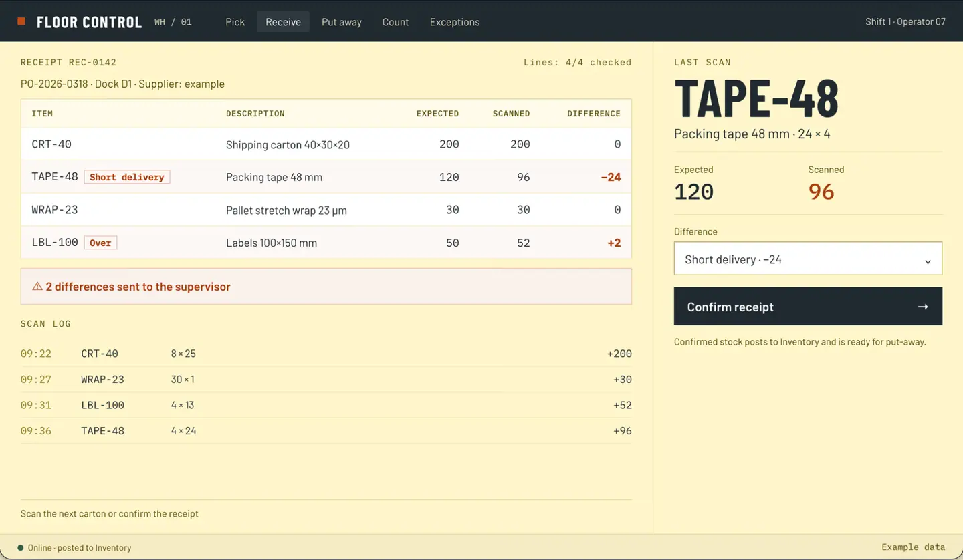
Task: Click the −24 difference value
Action: click(x=611, y=177)
